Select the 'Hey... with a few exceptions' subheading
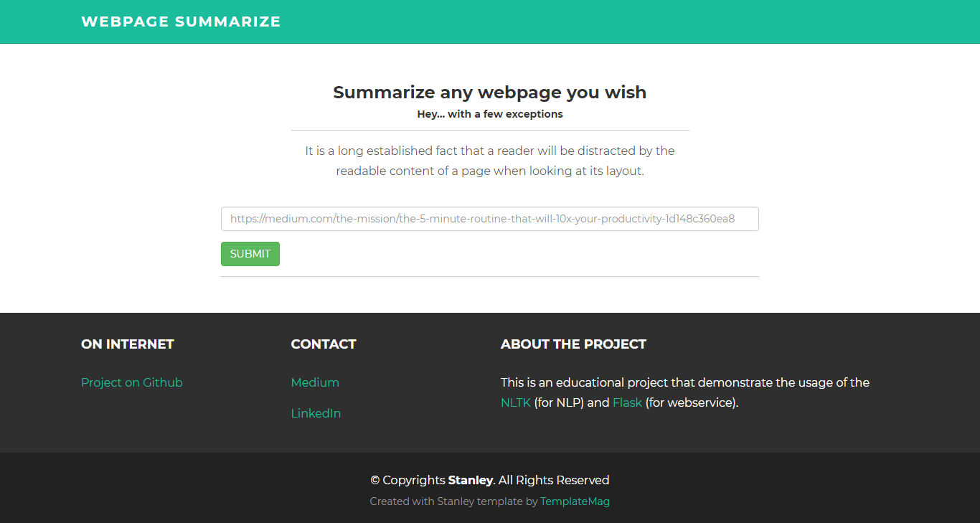Screen dimensions: 980x523 point(489,114)
